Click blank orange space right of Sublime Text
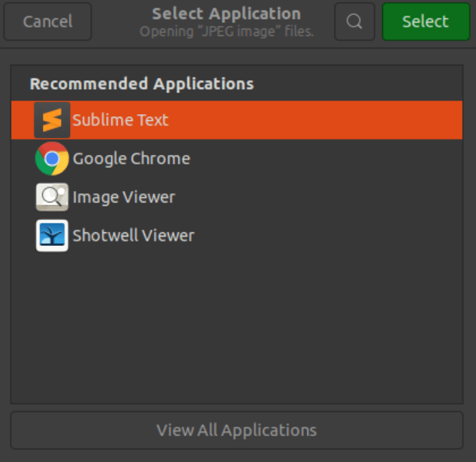 [320, 120]
